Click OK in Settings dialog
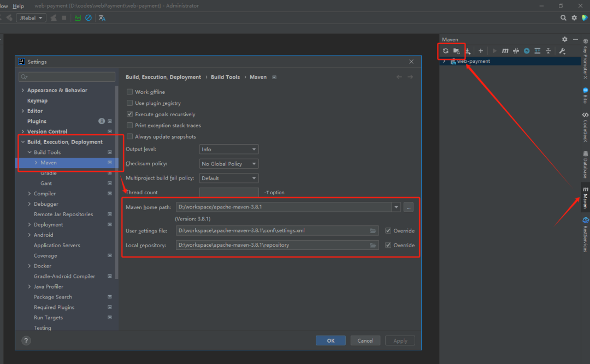Screen dimensions: 590x364 [331, 341]
